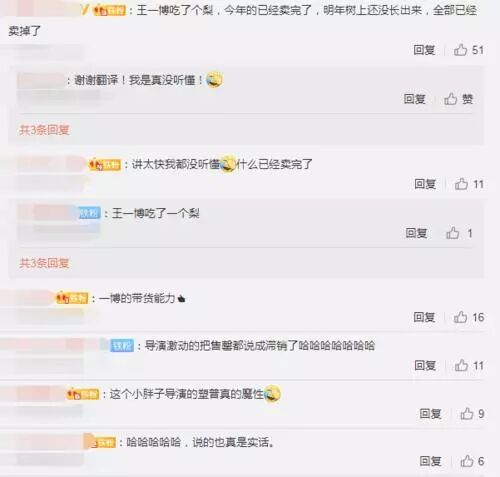Reply to 一博的带货能力 comment
Viewport: 500px width, 477px height.
pos(424,317)
